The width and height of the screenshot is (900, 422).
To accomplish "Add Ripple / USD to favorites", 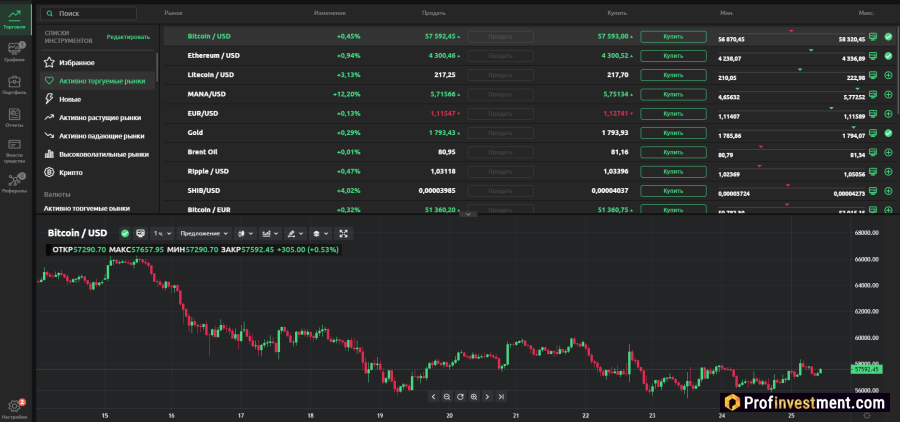I will click(888, 172).
